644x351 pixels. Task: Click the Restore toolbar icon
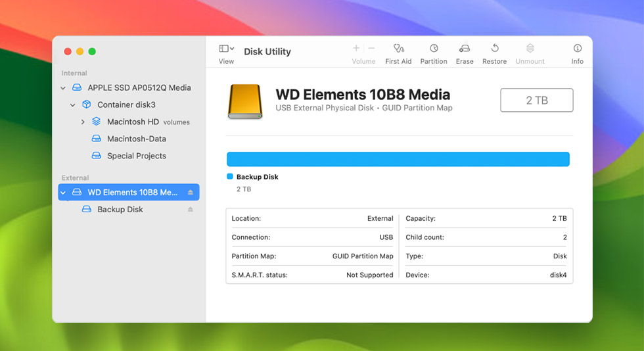494,49
